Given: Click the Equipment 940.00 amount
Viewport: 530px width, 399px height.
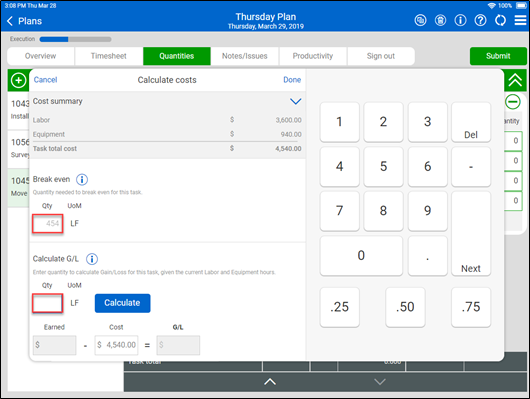Looking at the screenshot, I should click(x=291, y=134).
